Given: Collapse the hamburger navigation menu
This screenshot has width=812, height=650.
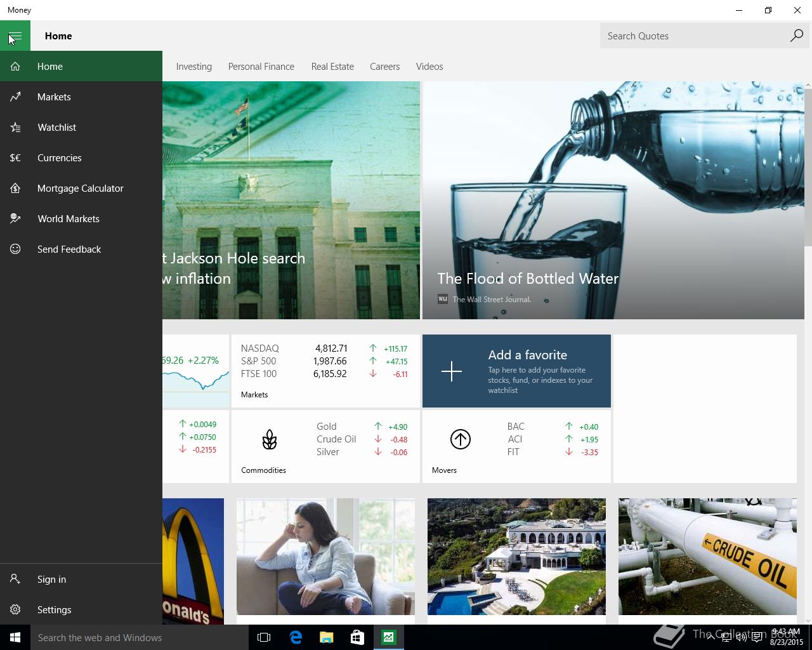Looking at the screenshot, I should point(15,36).
